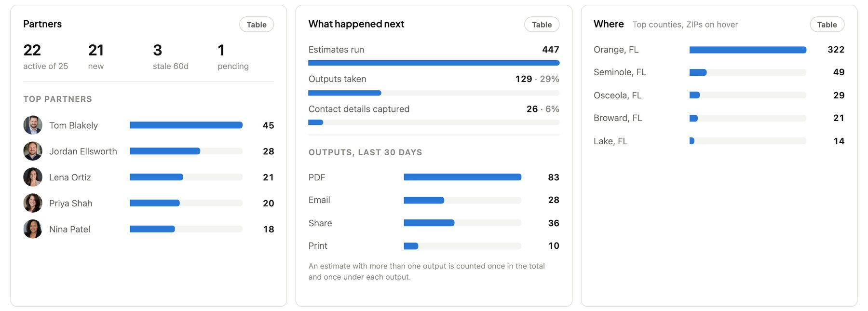Open Table view in Partners card
The width and height of the screenshot is (868, 311).
(x=257, y=25)
